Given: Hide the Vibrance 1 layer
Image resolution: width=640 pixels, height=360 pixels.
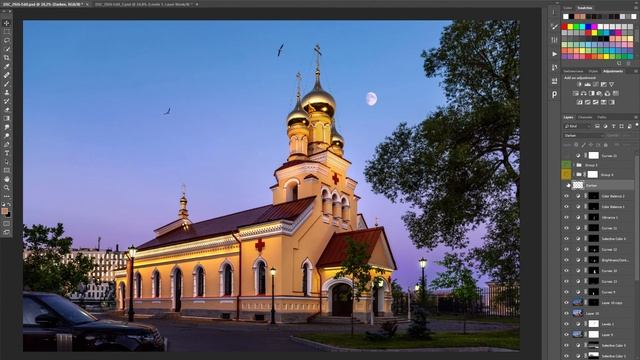Looking at the screenshot, I should coord(566,217).
